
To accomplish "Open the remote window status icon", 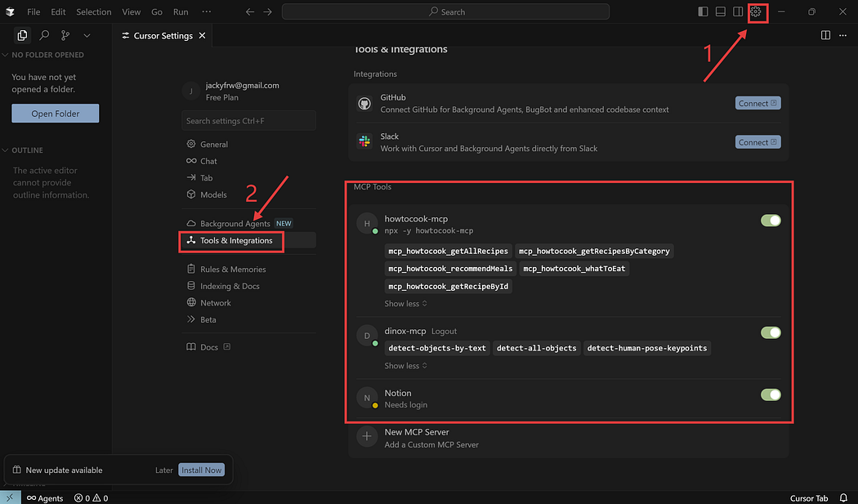I will coord(11,497).
